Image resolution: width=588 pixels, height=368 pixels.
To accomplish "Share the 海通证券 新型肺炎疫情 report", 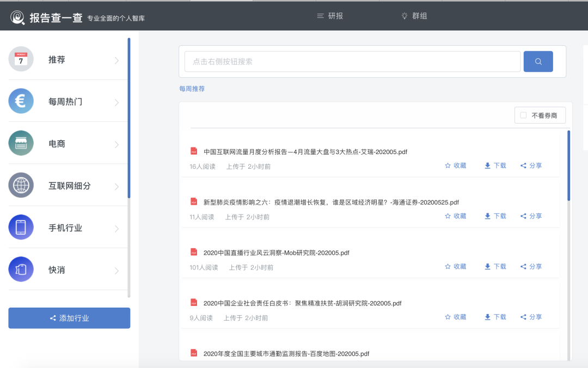I will coord(531,216).
